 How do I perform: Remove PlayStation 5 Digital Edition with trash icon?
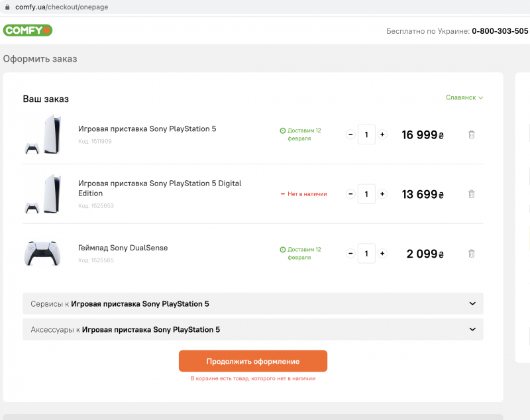coord(472,194)
